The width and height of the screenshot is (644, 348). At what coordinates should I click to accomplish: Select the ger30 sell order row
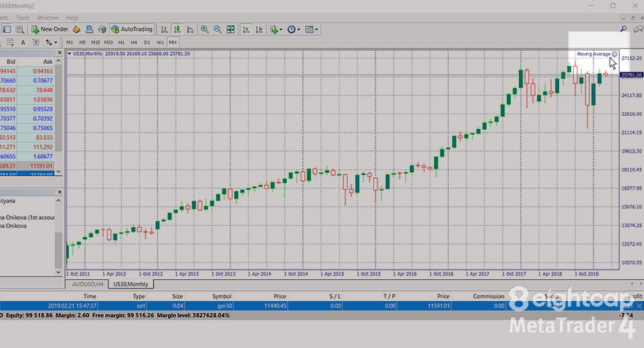click(322, 306)
